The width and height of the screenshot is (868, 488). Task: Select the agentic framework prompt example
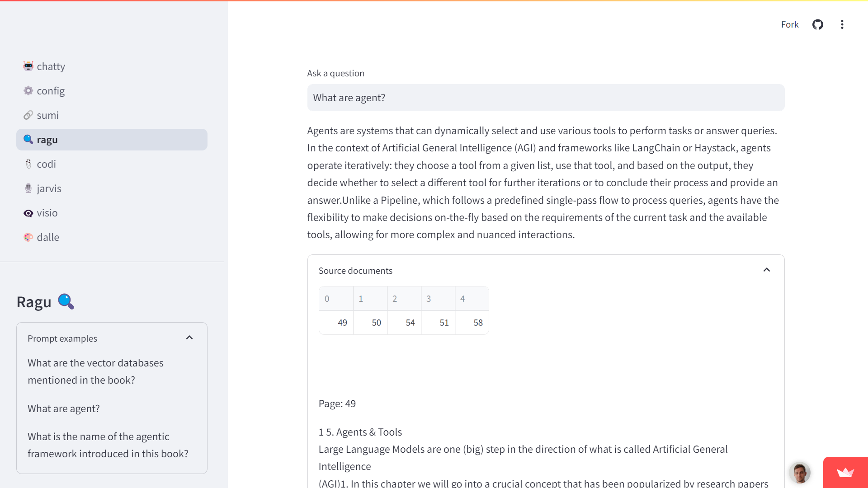[x=108, y=445]
